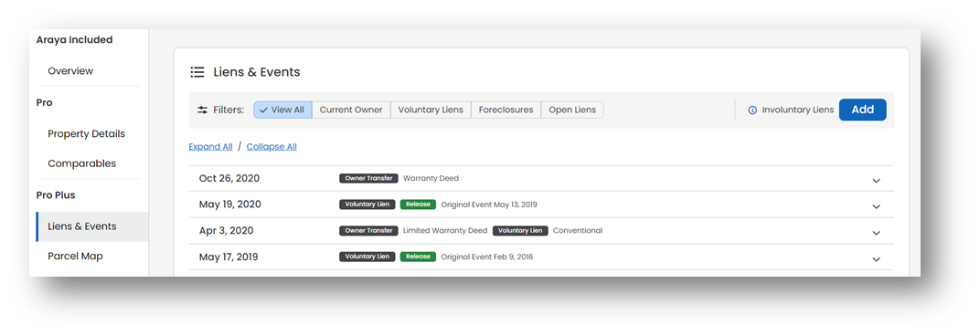The image size is (980, 336).
Task: Click the Owner Transfer badge beside Warranty Deed
Action: (368, 179)
